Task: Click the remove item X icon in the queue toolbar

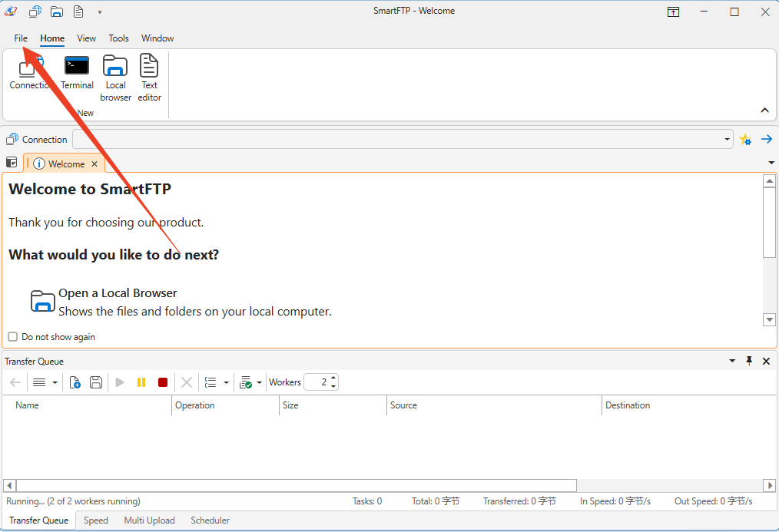Action: click(x=187, y=382)
